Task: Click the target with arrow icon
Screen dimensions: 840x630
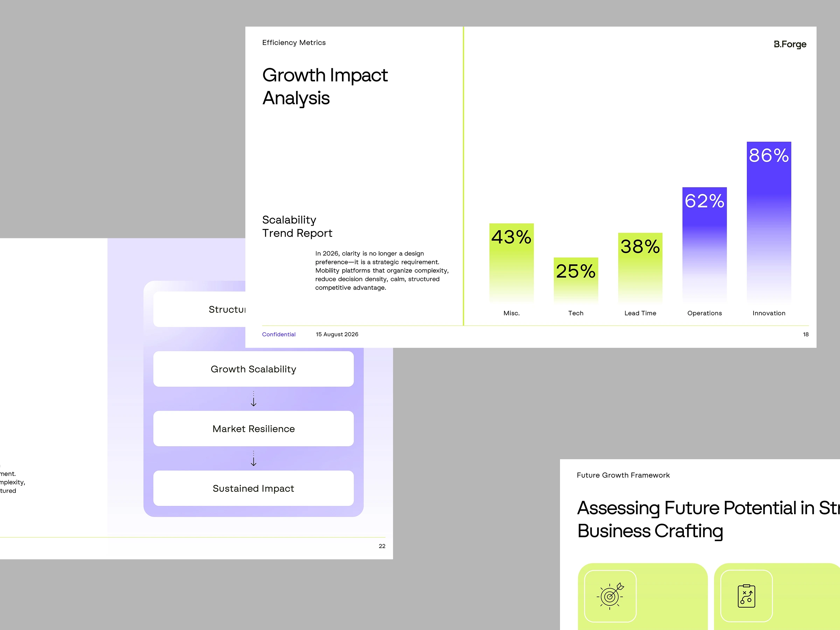Action: click(610, 596)
